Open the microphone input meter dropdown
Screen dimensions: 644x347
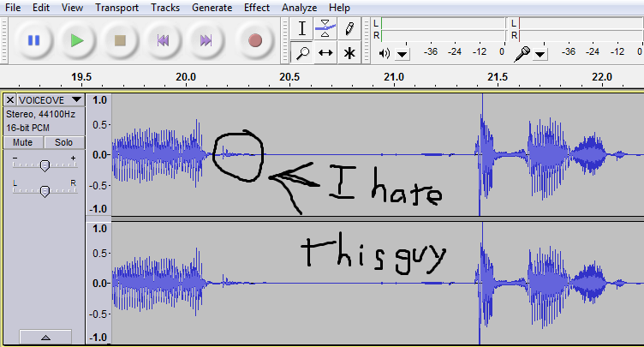click(540, 54)
